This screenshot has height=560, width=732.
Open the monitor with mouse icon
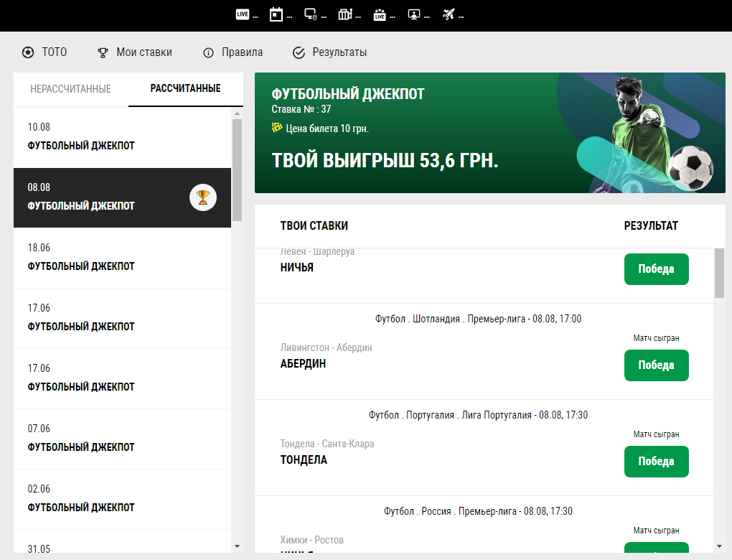pyautogui.click(x=311, y=14)
